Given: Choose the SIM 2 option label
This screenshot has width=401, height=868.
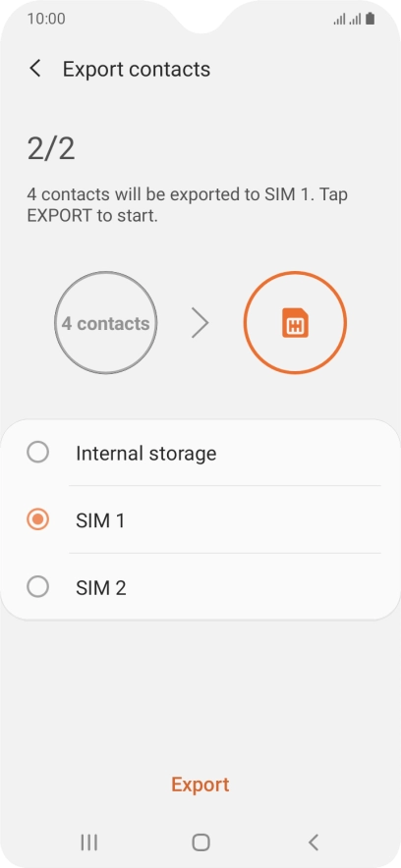Looking at the screenshot, I should click(101, 587).
